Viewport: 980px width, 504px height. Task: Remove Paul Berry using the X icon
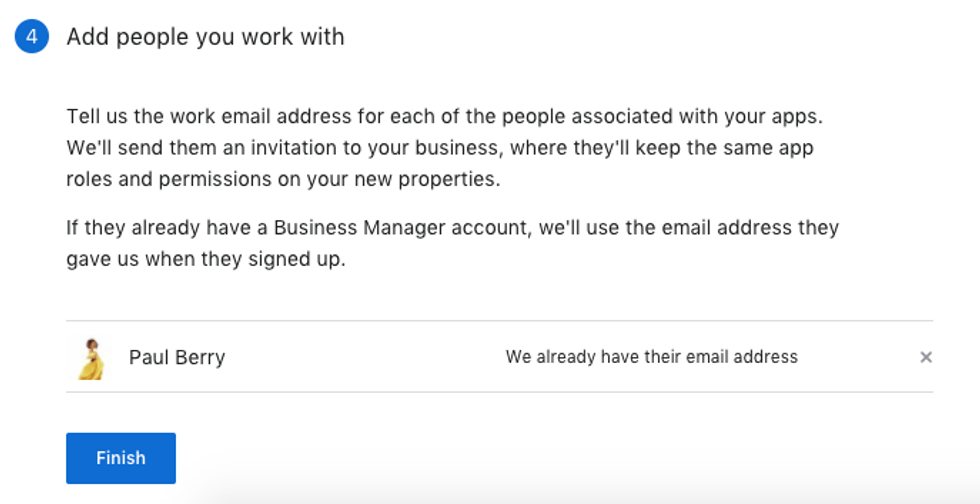(x=926, y=357)
